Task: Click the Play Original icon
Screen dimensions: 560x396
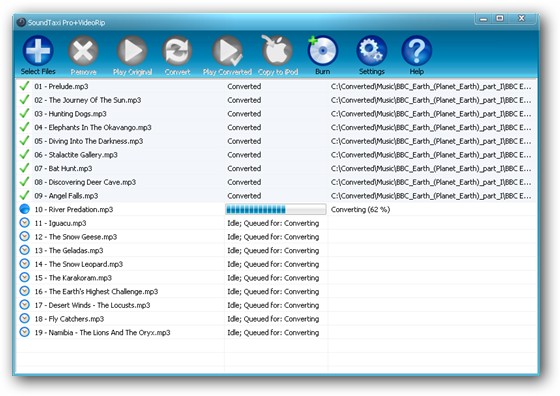Action: [x=132, y=51]
